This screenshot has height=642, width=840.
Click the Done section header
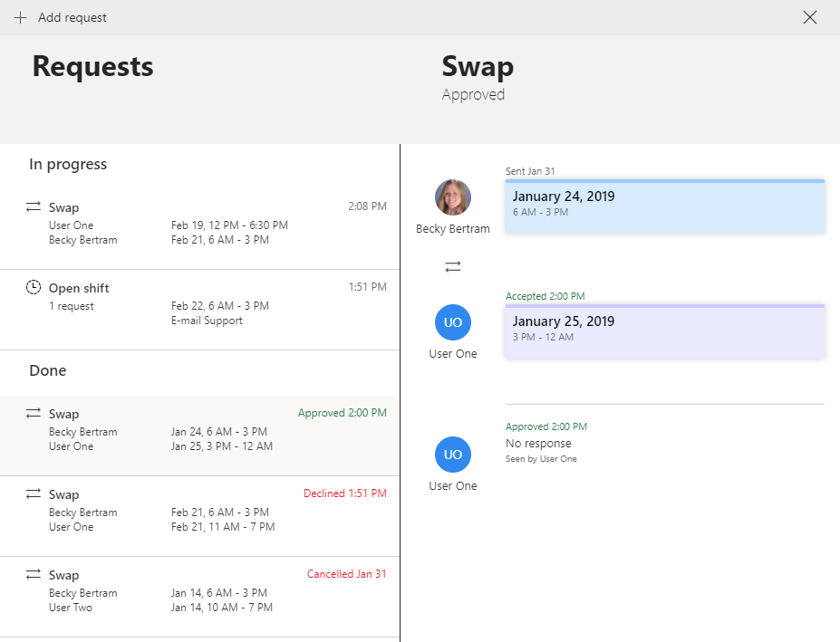coord(47,370)
